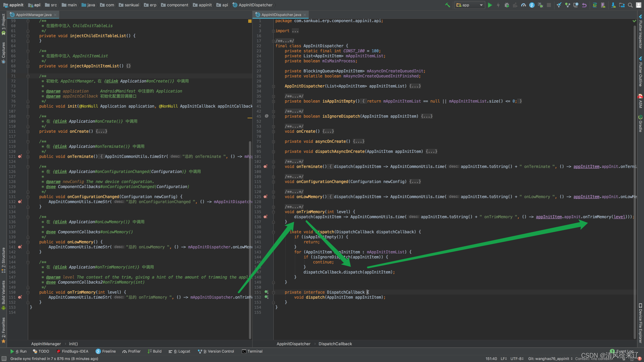This screenshot has height=362, width=644.
Task: Click Sync Project with Gradle Files icon
Action: pyautogui.click(x=595, y=5)
